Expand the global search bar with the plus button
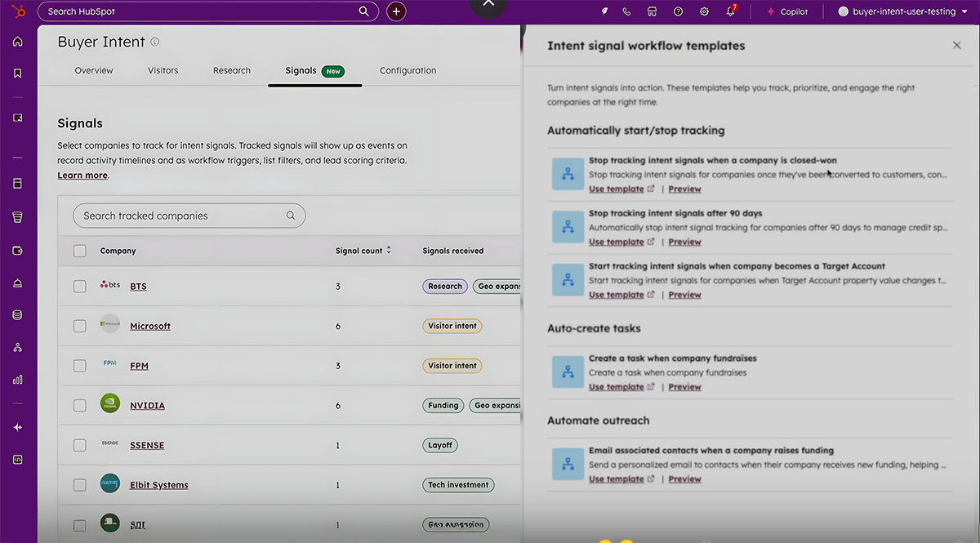Viewport: 980px width, 543px height. pos(396,11)
